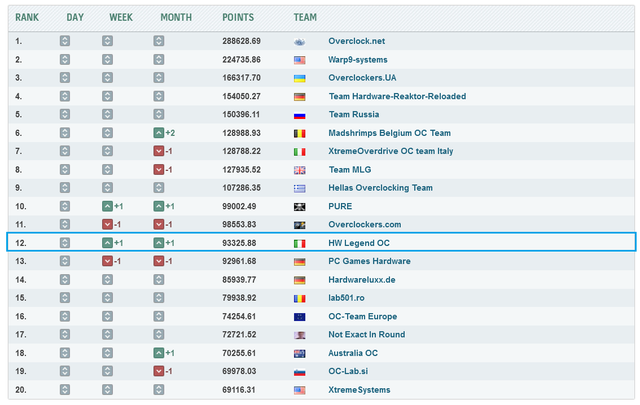Open Warp9-systems team page
The height and width of the screenshot is (405, 640).
coord(358,60)
